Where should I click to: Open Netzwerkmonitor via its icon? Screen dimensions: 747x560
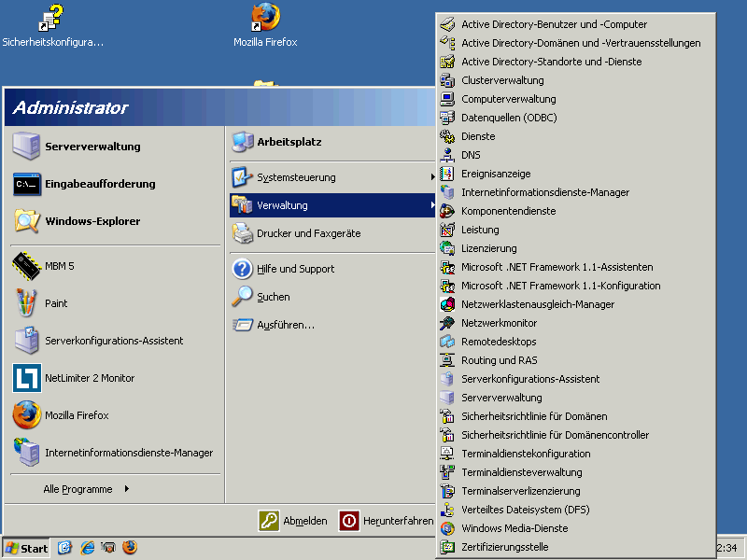[x=447, y=323]
